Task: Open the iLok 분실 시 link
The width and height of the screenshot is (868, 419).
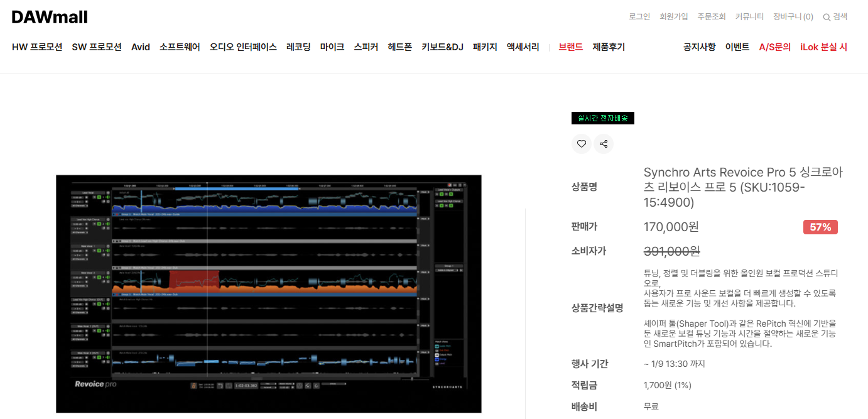Action: point(823,47)
